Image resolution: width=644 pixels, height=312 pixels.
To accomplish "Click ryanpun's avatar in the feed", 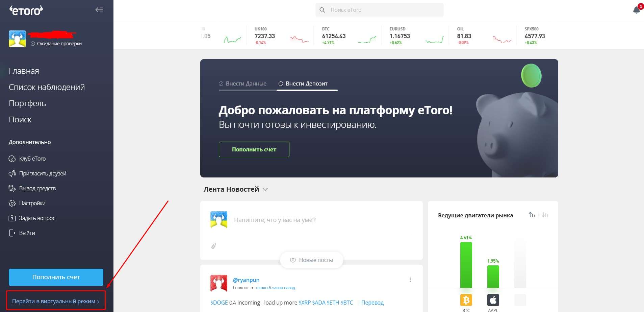I will pyautogui.click(x=219, y=283).
